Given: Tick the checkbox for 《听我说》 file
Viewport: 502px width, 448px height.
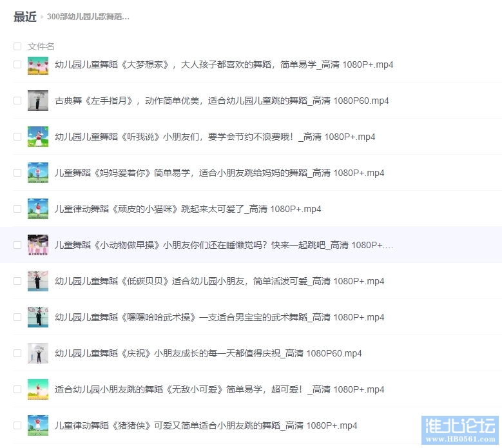Looking at the screenshot, I should pyautogui.click(x=17, y=137).
